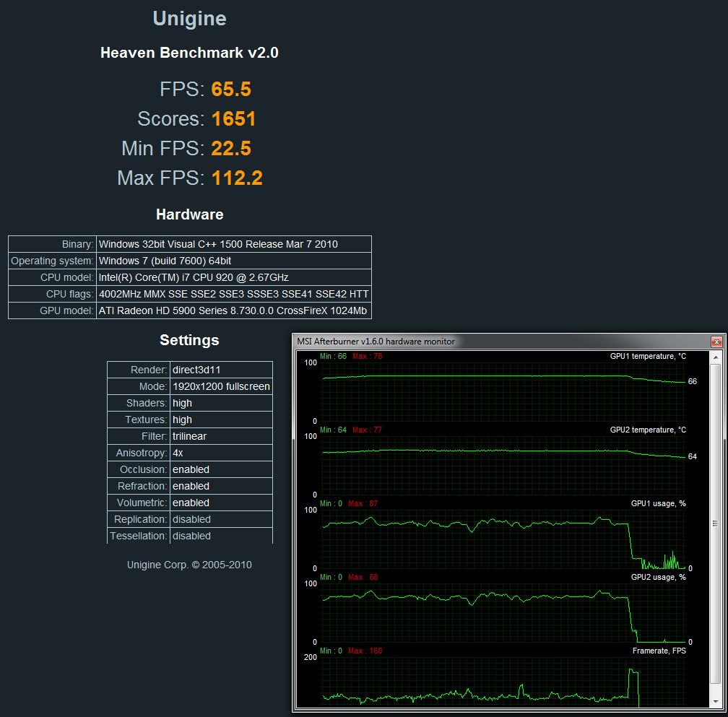Click the hardware monitor scrollbar up arrow
This screenshot has width=728, height=717.
716,357
